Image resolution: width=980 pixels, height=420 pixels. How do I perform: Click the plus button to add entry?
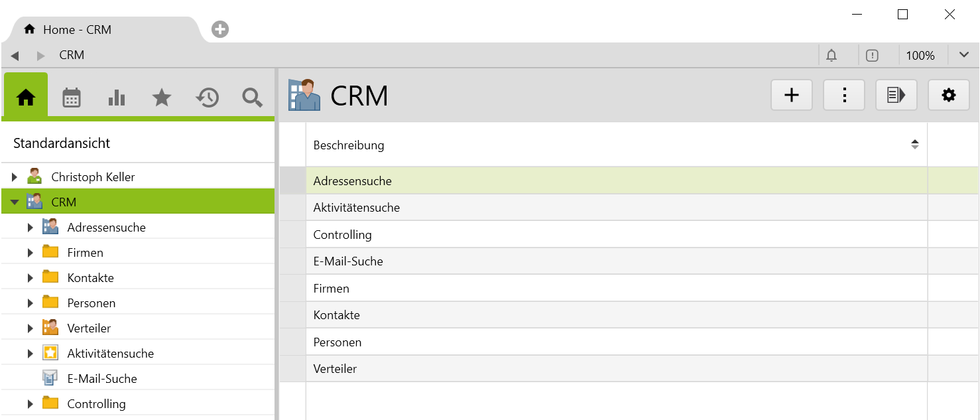792,96
